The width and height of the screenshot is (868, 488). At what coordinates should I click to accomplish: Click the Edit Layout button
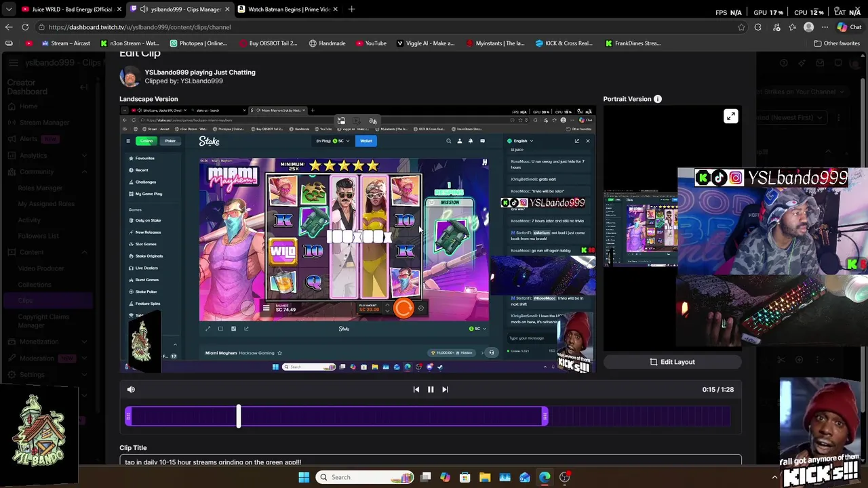click(x=672, y=362)
